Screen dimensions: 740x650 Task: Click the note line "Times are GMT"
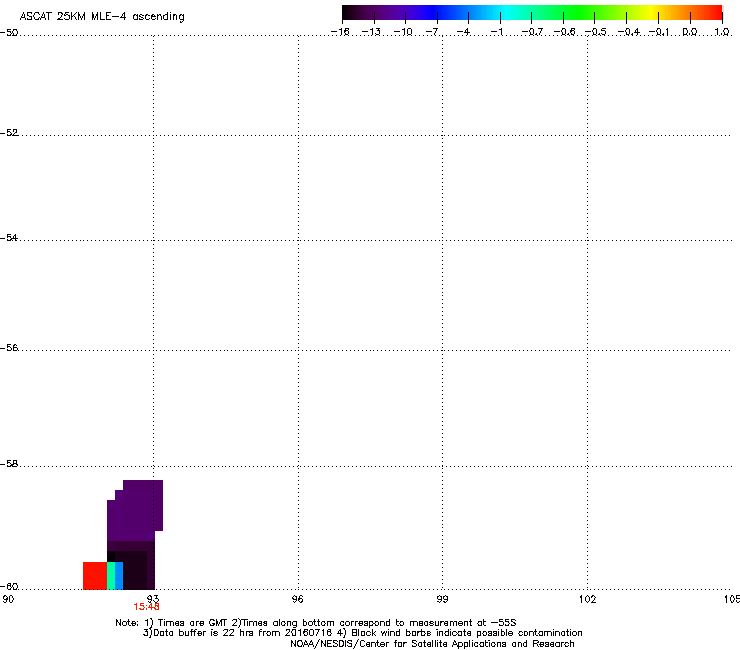(x=316, y=623)
